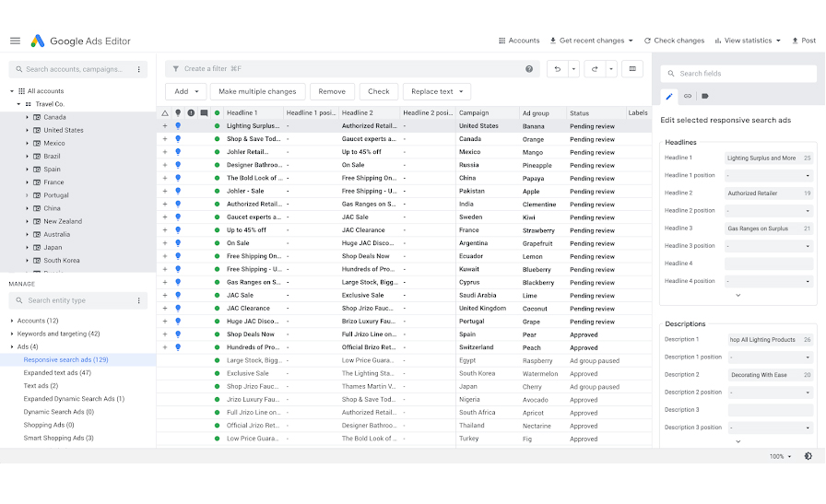The image size is (826, 504).
Task: Click the Headline 4 input field
Action: click(769, 264)
